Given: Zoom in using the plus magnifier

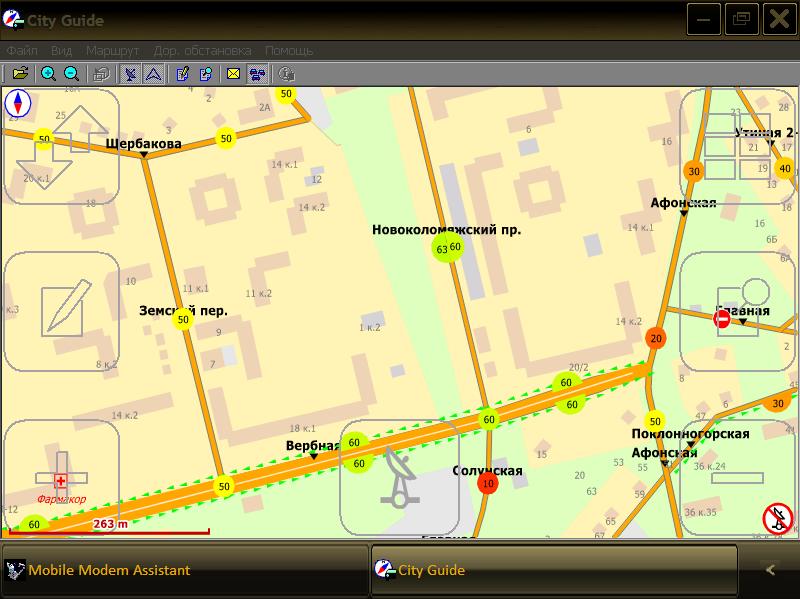Looking at the screenshot, I should click(x=48, y=73).
